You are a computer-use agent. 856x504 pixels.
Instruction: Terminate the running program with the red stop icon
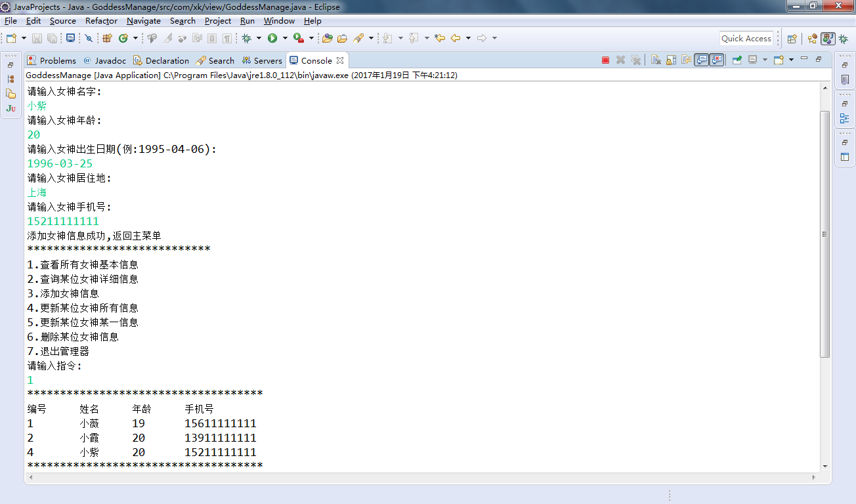click(x=605, y=60)
